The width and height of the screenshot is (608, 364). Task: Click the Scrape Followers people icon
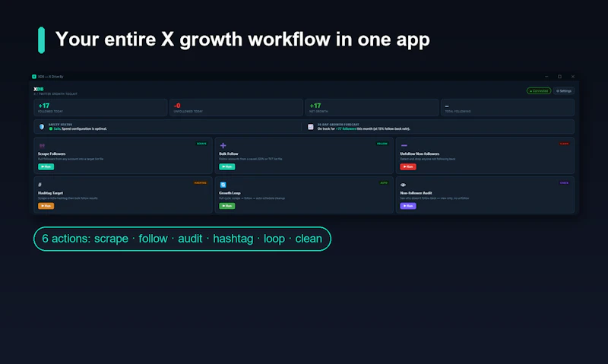click(x=42, y=146)
